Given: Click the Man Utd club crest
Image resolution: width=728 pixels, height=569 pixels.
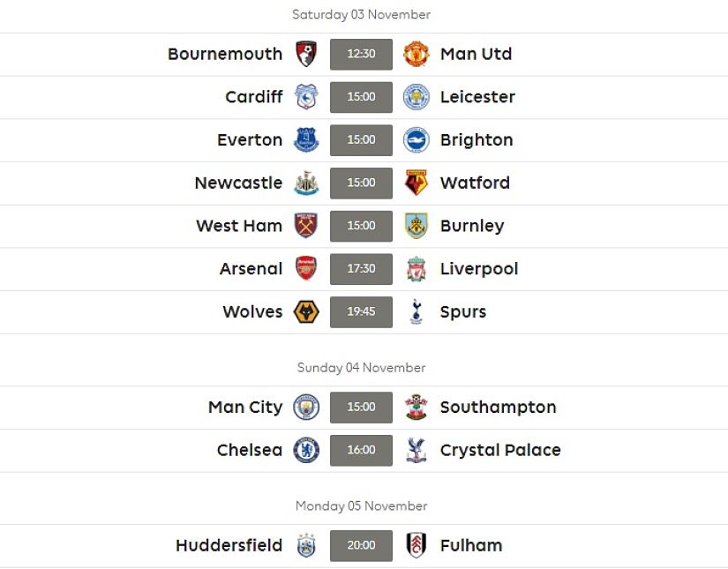Looking at the screenshot, I should [416, 55].
